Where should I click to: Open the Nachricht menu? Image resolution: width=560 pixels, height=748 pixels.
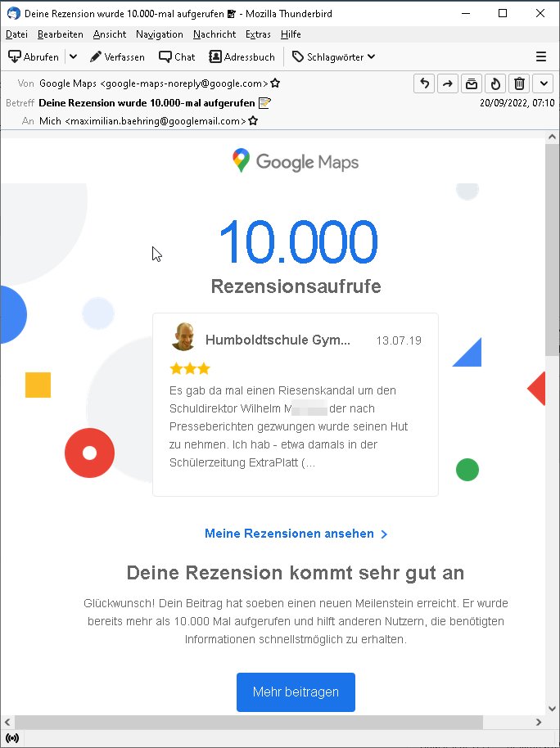[215, 34]
